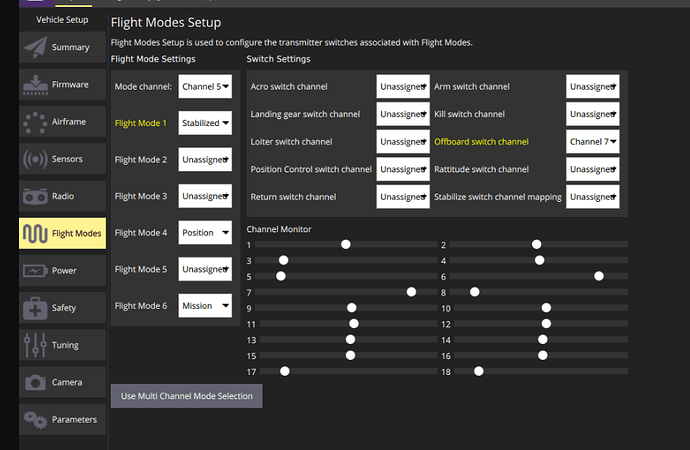Click the Safety medical kit icon

click(35, 308)
